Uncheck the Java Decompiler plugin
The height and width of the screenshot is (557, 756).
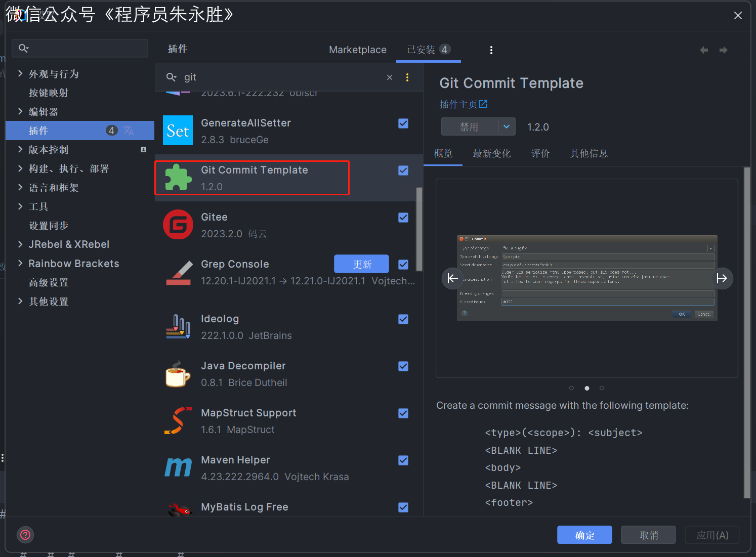[x=403, y=366]
